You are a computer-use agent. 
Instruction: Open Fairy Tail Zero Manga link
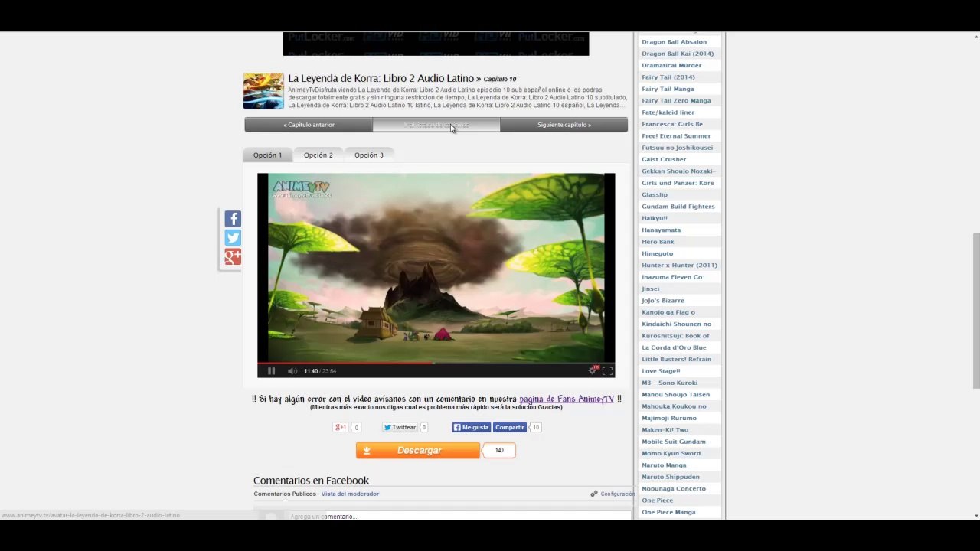coord(676,100)
